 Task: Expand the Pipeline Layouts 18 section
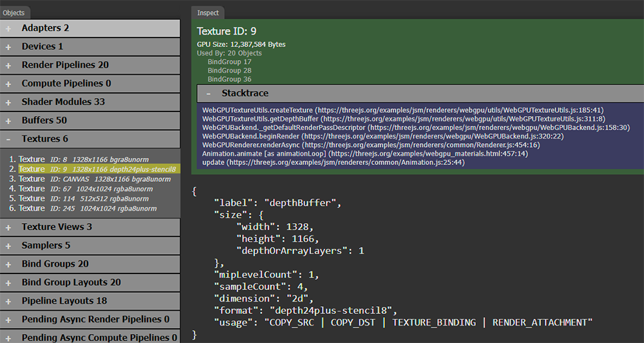coord(90,301)
